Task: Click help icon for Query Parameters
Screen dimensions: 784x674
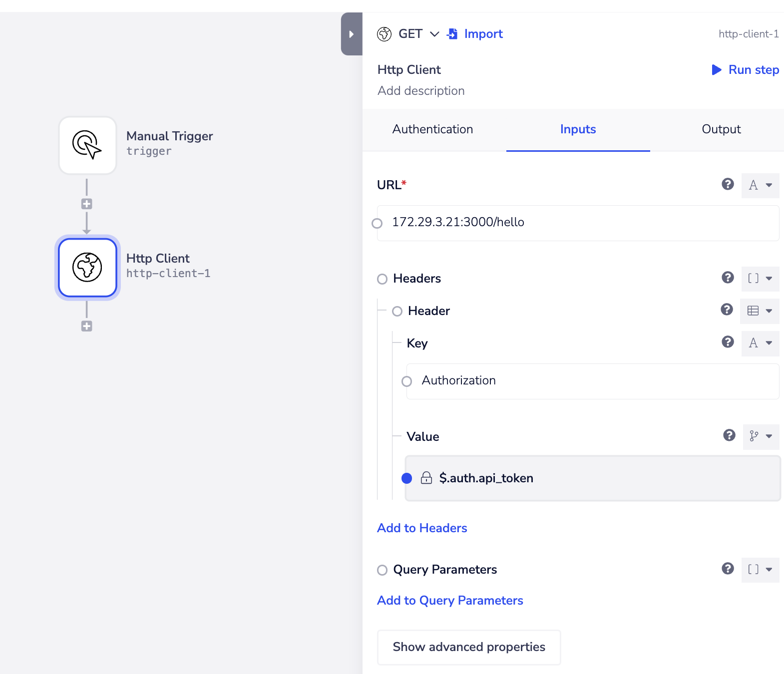Action: [728, 569]
